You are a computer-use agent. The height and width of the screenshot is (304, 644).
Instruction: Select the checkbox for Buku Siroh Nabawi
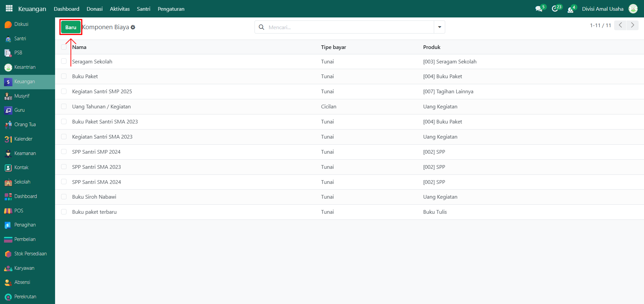tap(64, 197)
